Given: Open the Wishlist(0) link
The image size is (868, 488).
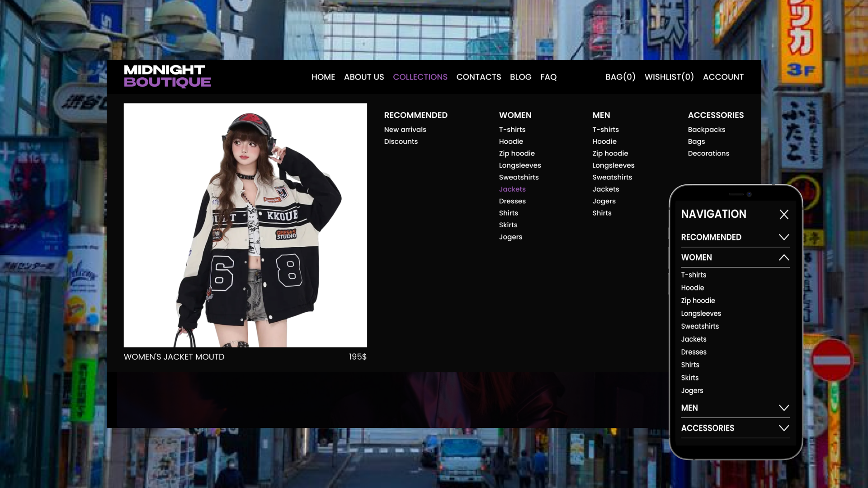Looking at the screenshot, I should point(669,77).
